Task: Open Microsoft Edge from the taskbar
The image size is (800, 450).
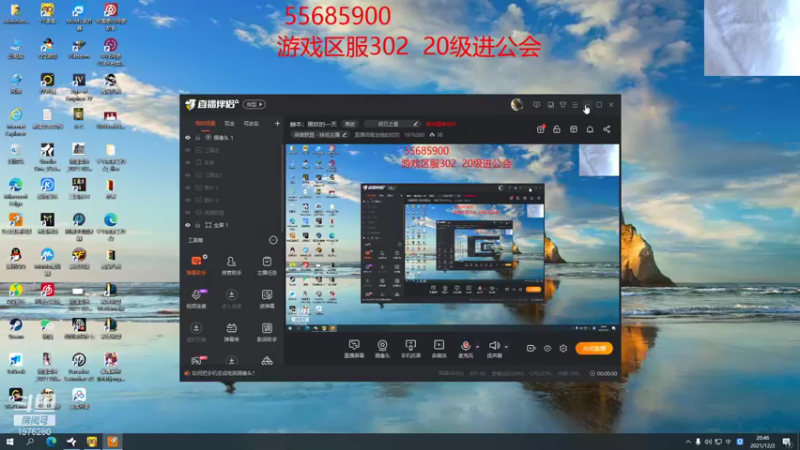Action: (51, 442)
